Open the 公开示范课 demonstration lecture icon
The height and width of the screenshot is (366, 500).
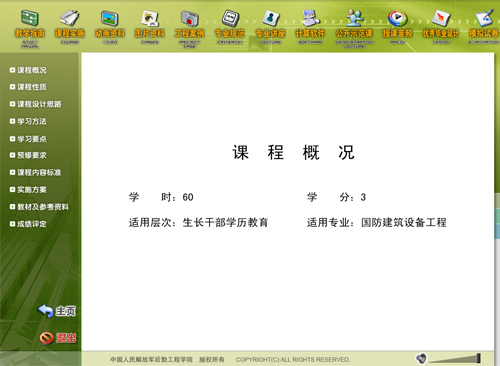coord(354,28)
